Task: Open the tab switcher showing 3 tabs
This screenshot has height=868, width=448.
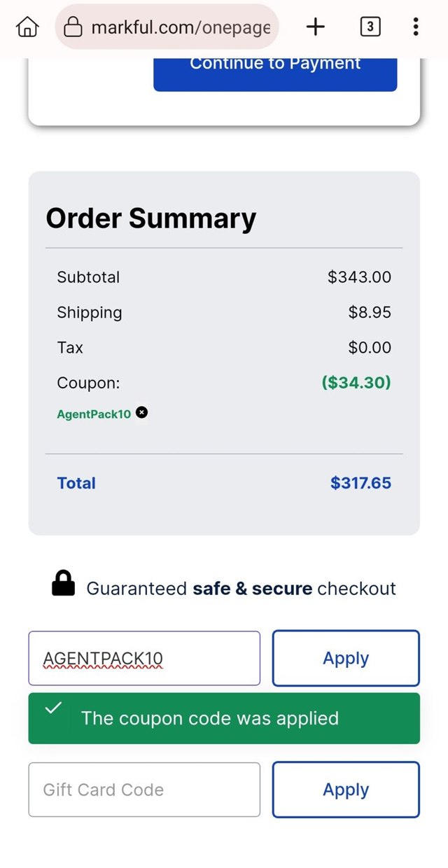Action: pos(370,27)
